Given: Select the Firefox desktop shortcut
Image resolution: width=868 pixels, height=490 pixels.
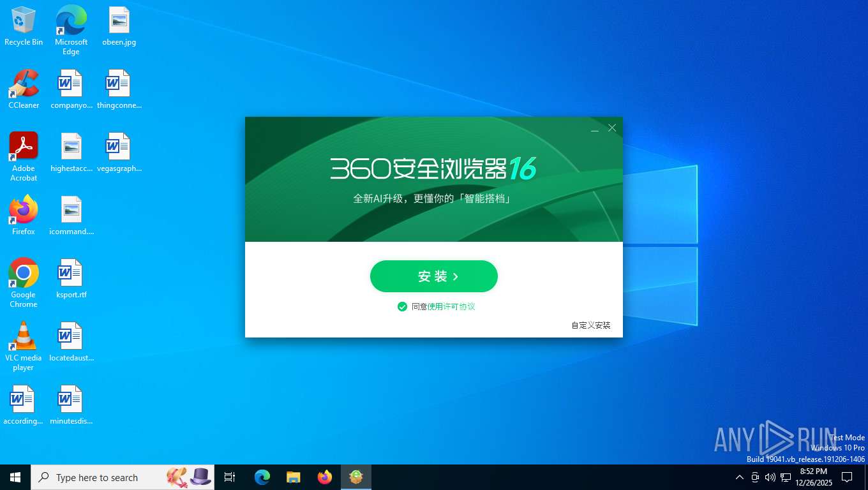Looking at the screenshot, I should coord(24,216).
